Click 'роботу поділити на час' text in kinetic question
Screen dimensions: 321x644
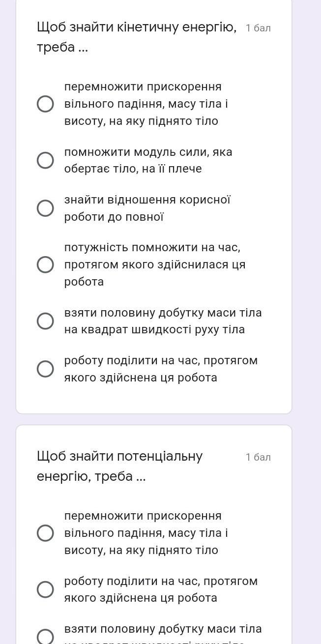(161, 369)
